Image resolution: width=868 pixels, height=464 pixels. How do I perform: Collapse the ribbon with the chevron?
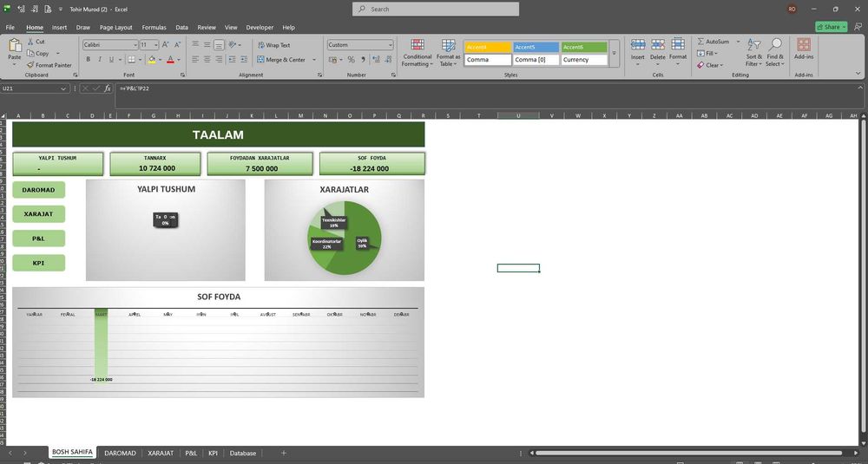coord(858,74)
